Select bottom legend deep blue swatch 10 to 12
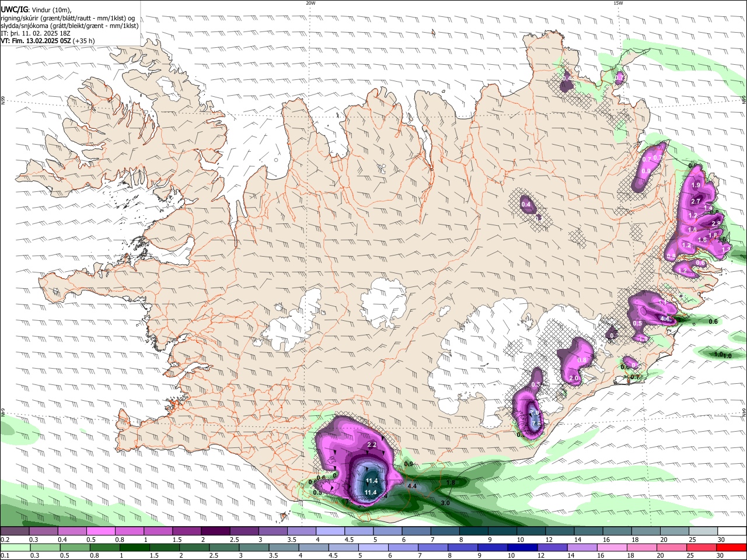 click(x=522, y=547)
